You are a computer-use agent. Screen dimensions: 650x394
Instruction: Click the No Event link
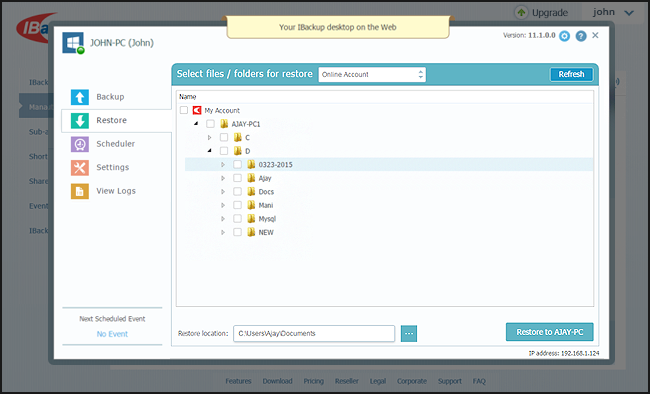112,334
